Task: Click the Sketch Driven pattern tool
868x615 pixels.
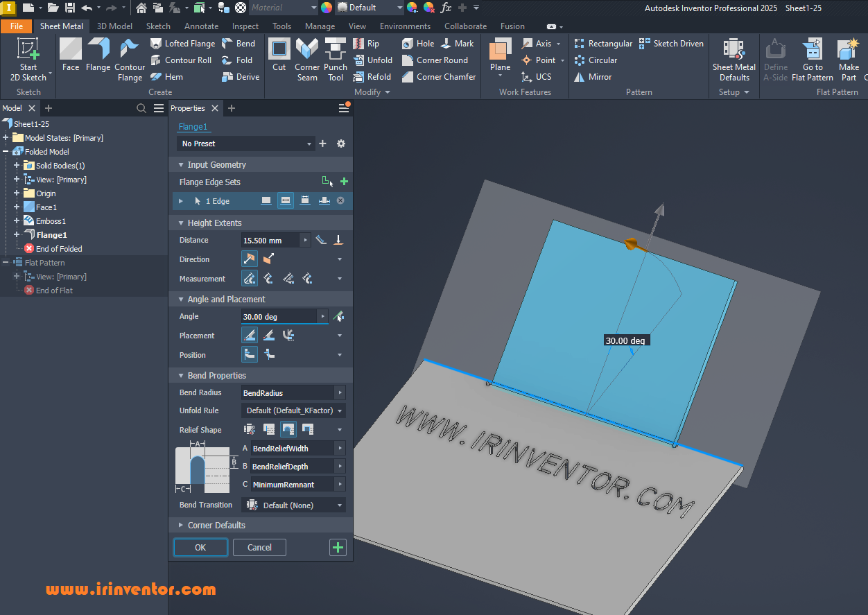Action: (671, 43)
